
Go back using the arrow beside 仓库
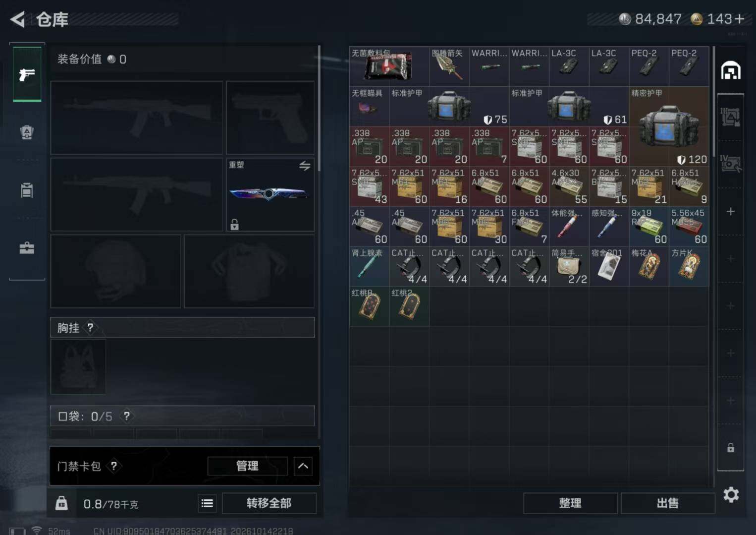[x=18, y=19]
